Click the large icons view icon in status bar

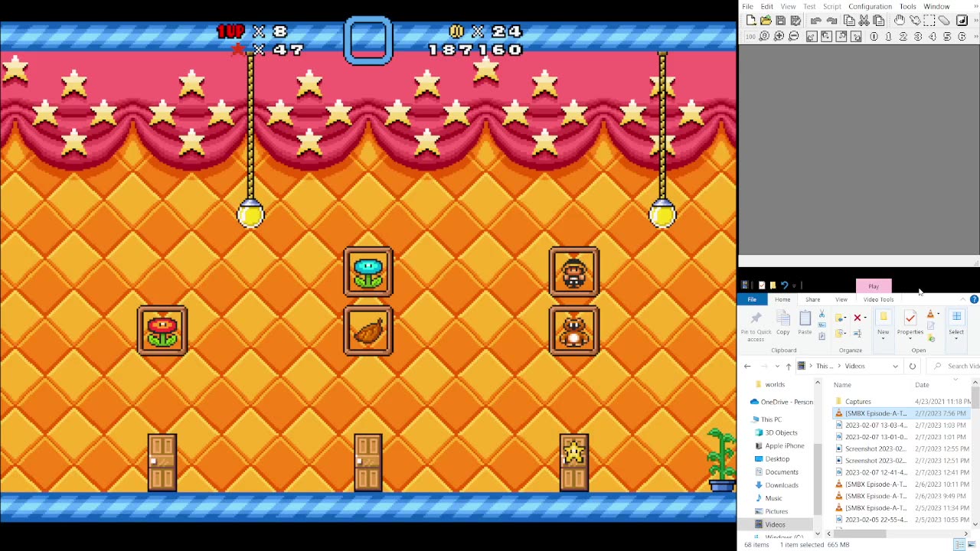[x=972, y=544]
